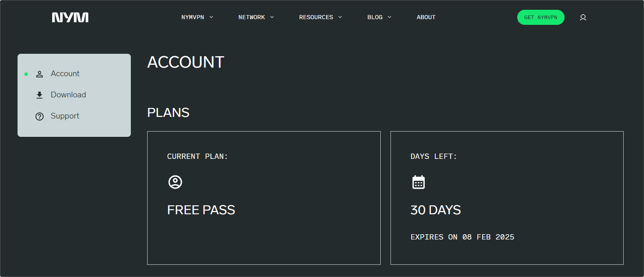Open the NYMVPN menu label

193,17
